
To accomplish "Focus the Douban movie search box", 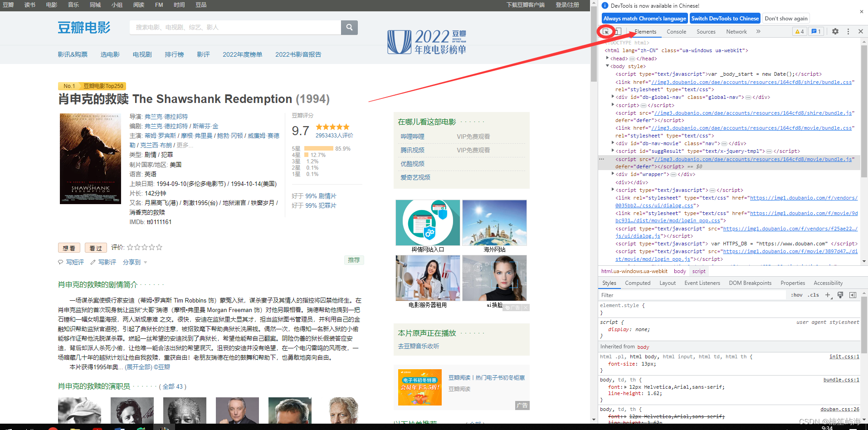I will (235, 27).
